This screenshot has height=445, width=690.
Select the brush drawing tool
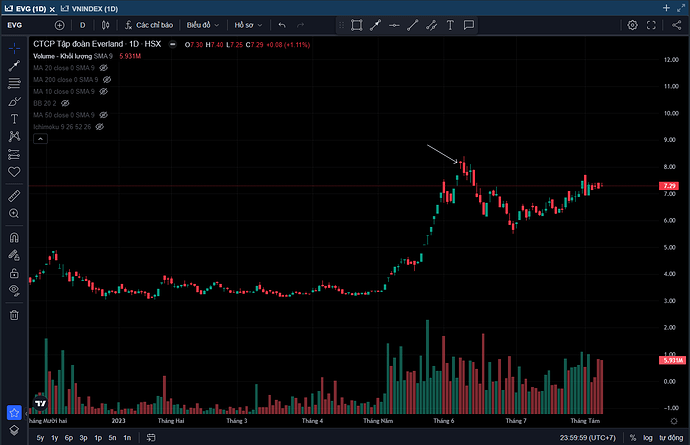coord(14,101)
